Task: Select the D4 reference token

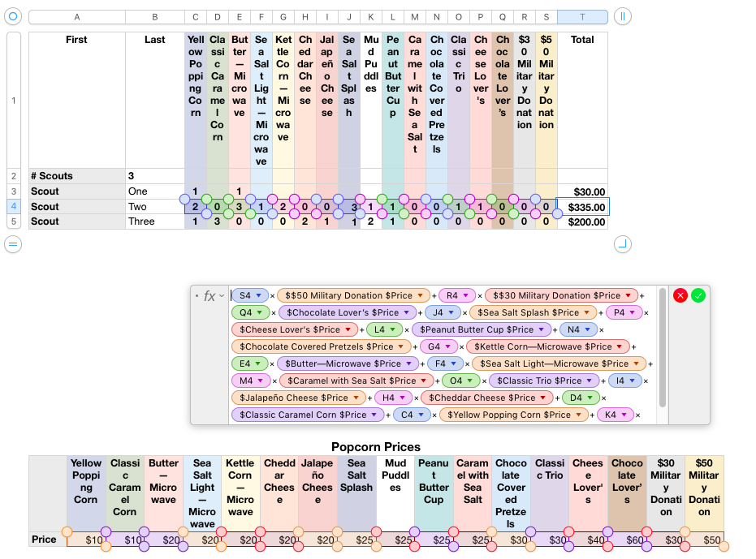Action: point(581,398)
